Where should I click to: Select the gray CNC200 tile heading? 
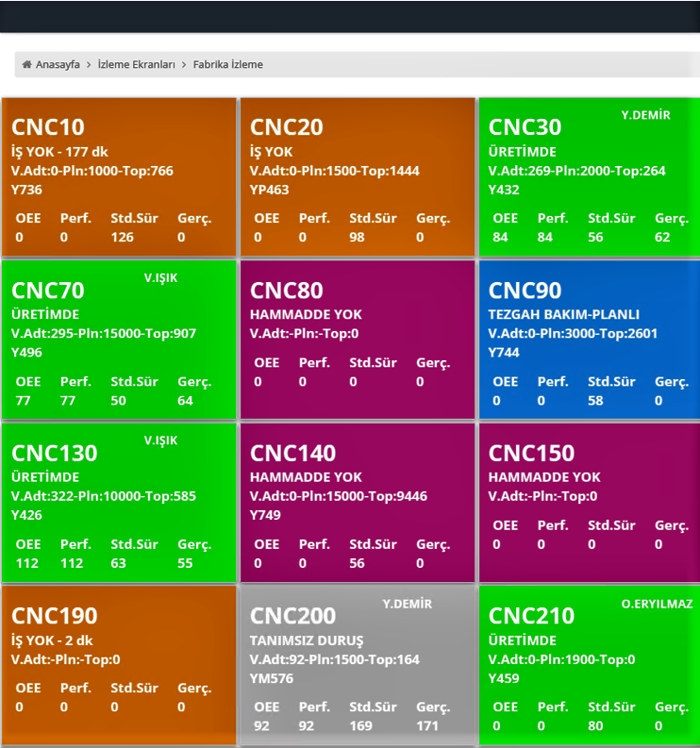293,616
